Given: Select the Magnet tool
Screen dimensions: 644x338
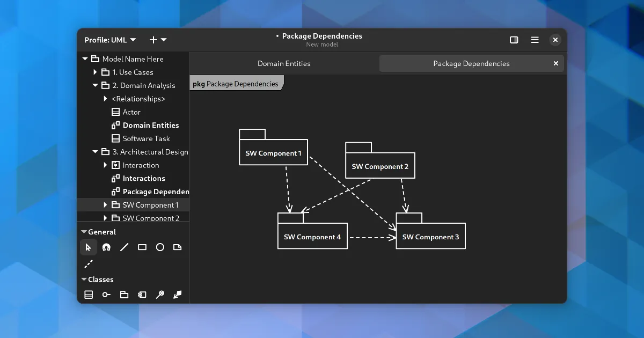Looking at the screenshot, I should tap(106, 247).
